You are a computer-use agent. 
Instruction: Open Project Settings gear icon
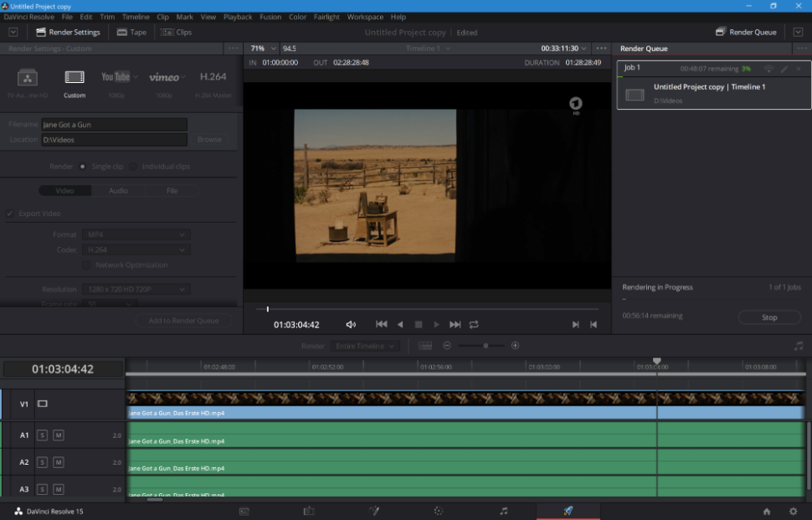[x=793, y=511]
